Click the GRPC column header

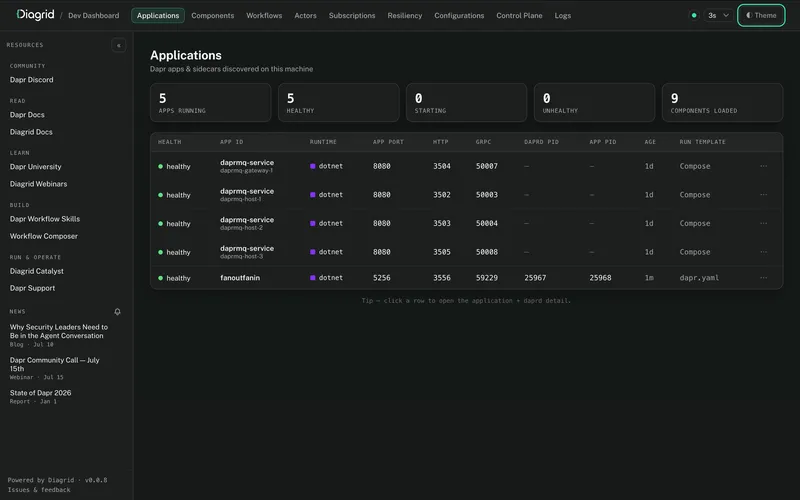coord(483,142)
